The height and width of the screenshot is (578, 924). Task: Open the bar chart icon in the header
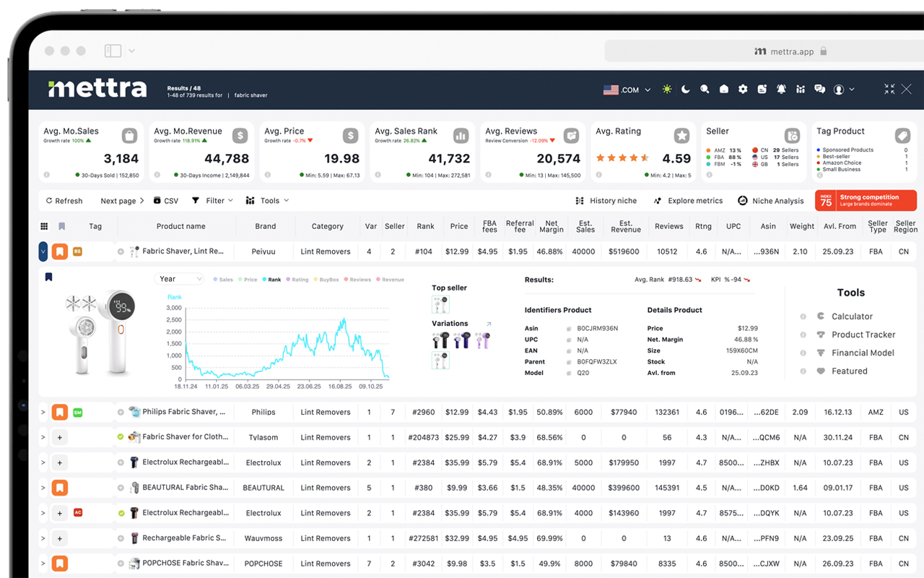pyautogui.click(x=801, y=90)
